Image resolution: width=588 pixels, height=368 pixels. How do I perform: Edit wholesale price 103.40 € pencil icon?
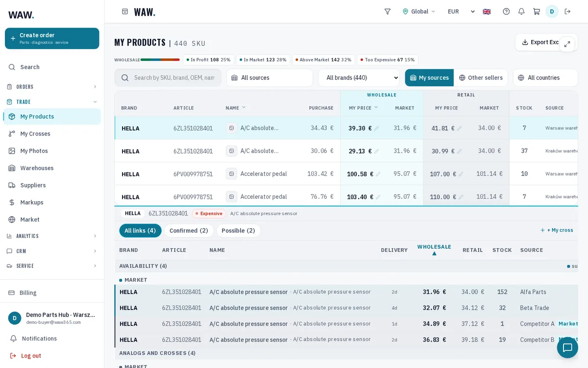tap(378, 197)
